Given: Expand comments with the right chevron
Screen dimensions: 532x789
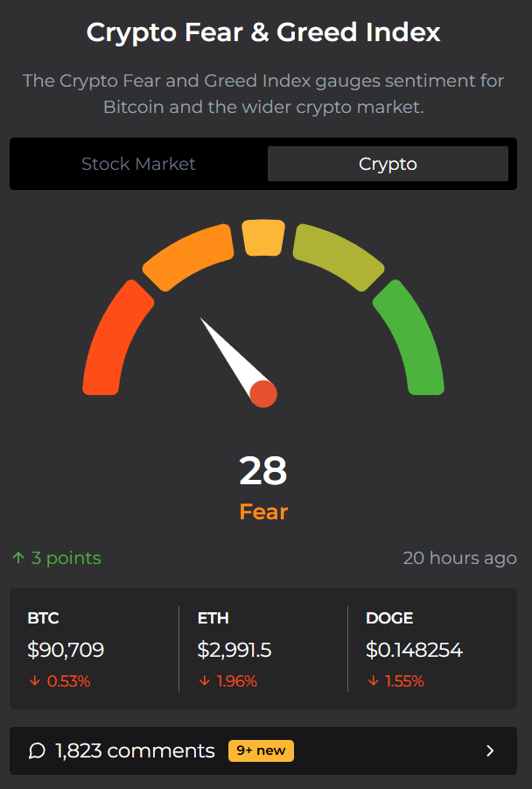Looking at the screenshot, I should coord(490,750).
